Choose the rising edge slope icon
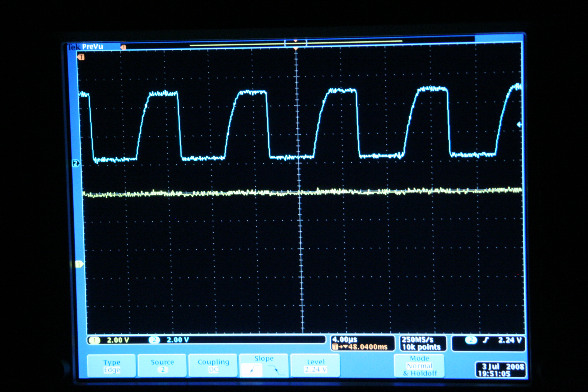The image size is (588, 392). (252, 370)
